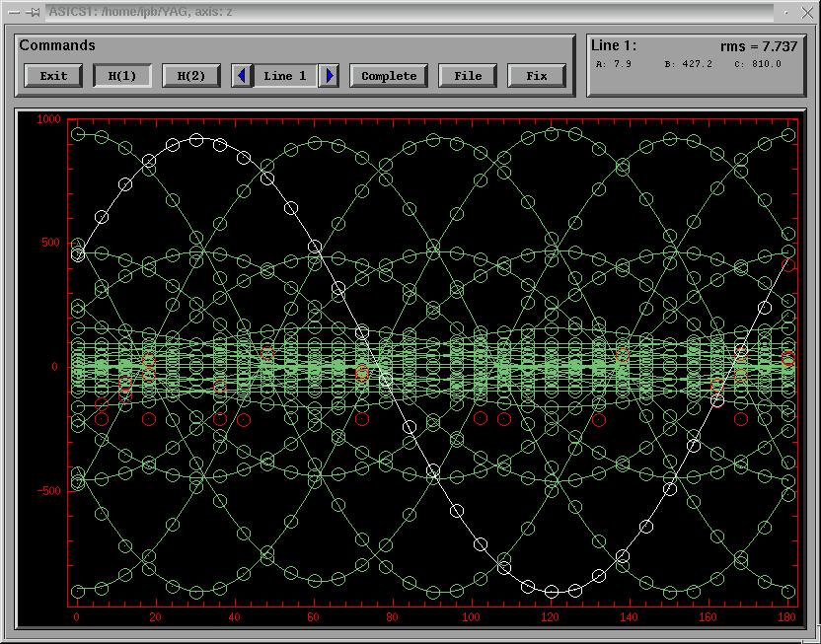Click the 180 label on the horizontal axis
This screenshot has height=644, width=821.
[x=787, y=617]
